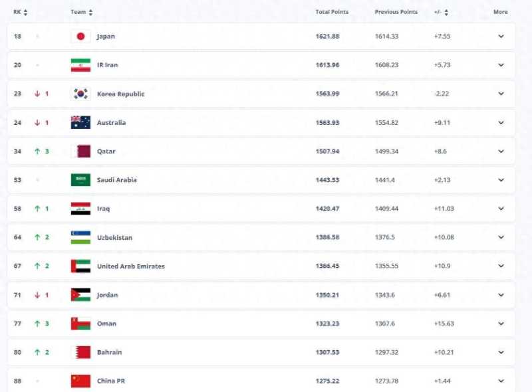This screenshot has height=392, width=532.
Task: Sort by the +/- column arrows
Action: [x=446, y=13]
